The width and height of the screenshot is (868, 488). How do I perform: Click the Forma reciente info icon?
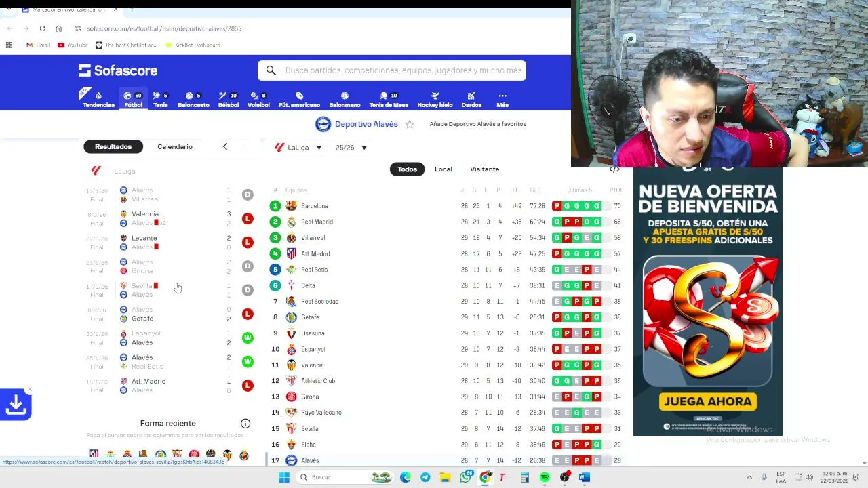click(x=245, y=424)
